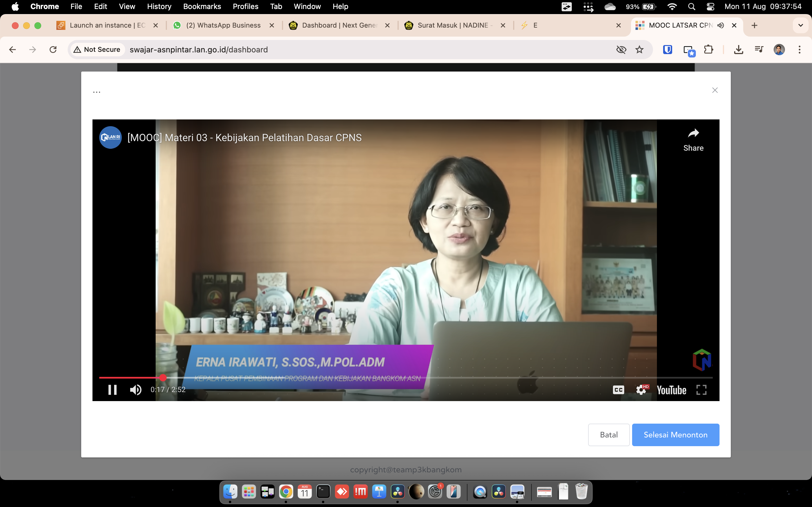Open video settings gear icon

tap(641, 390)
